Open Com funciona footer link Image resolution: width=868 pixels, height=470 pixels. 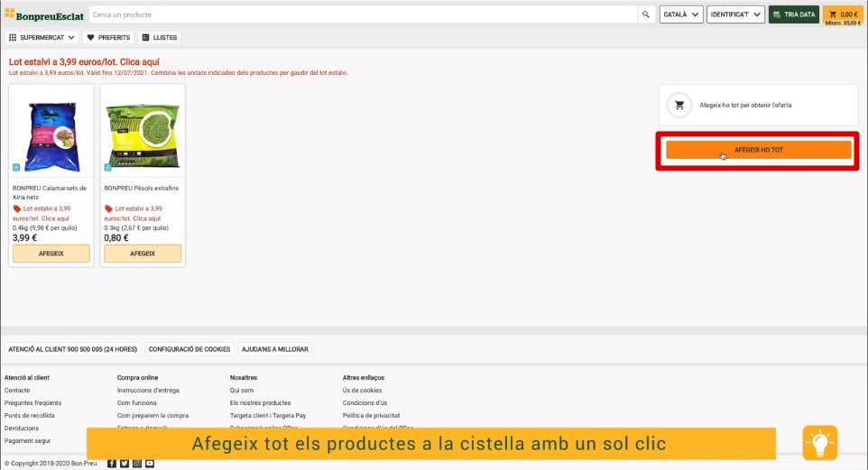pos(137,403)
